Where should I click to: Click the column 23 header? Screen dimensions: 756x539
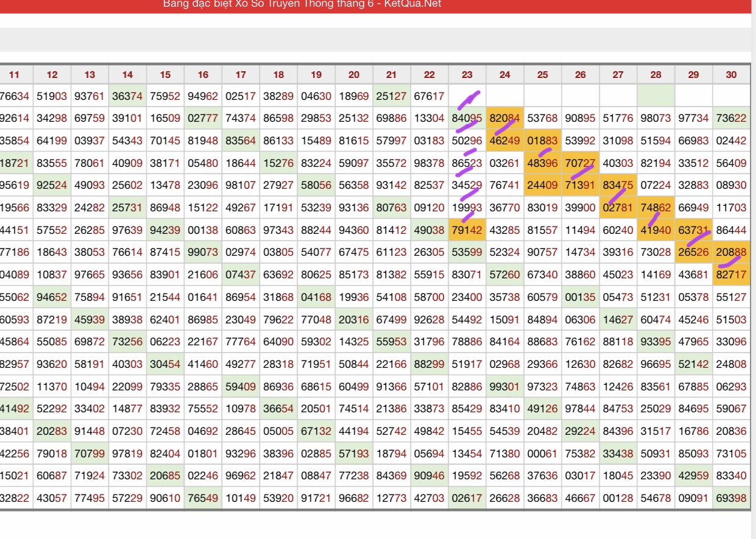[x=467, y=75]
